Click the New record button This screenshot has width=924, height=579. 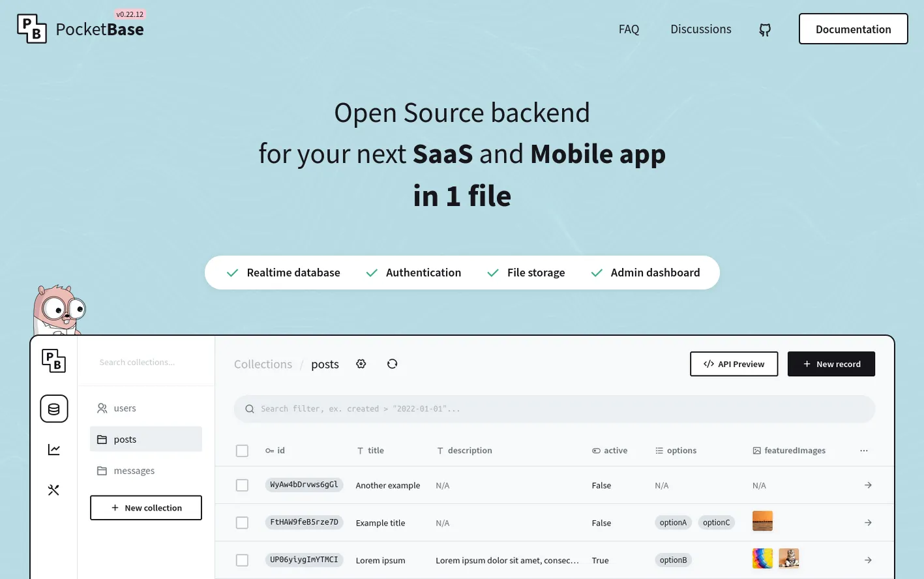[x=831, y=364]
